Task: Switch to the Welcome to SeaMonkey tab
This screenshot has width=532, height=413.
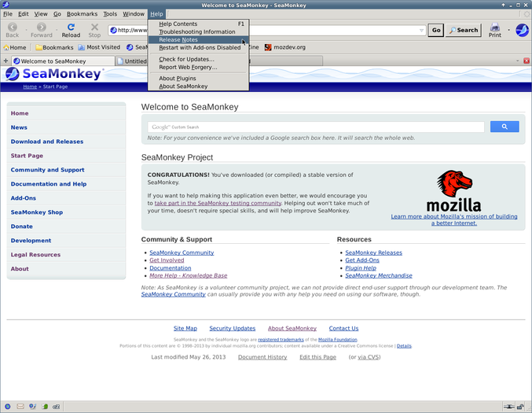Action: 63,61
